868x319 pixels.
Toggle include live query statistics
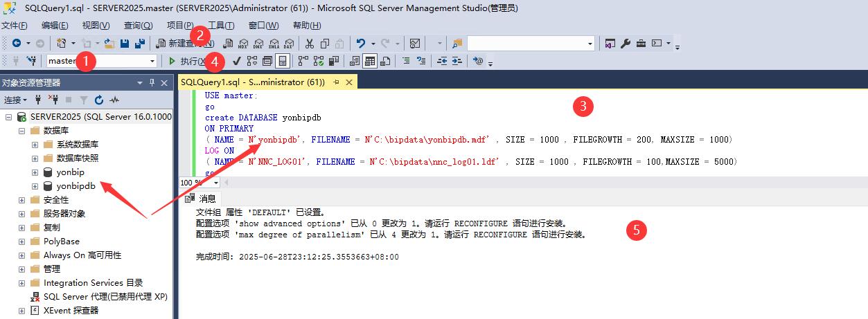point(319,61)
